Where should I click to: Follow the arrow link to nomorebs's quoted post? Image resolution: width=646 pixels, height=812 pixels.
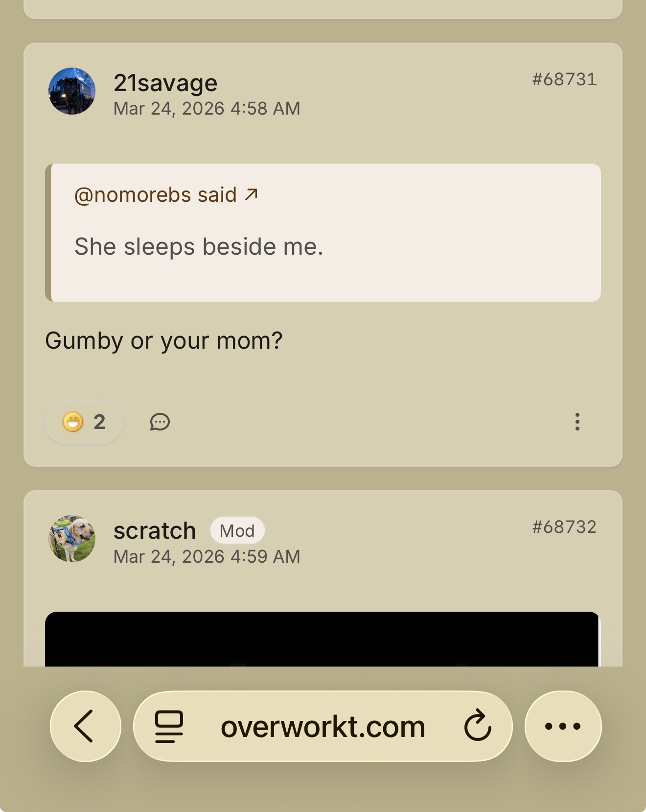coord(252,194)
